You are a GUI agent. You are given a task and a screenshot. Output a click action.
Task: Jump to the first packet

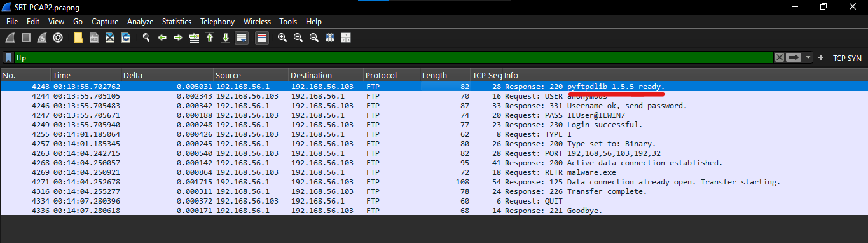pos(210,38)
